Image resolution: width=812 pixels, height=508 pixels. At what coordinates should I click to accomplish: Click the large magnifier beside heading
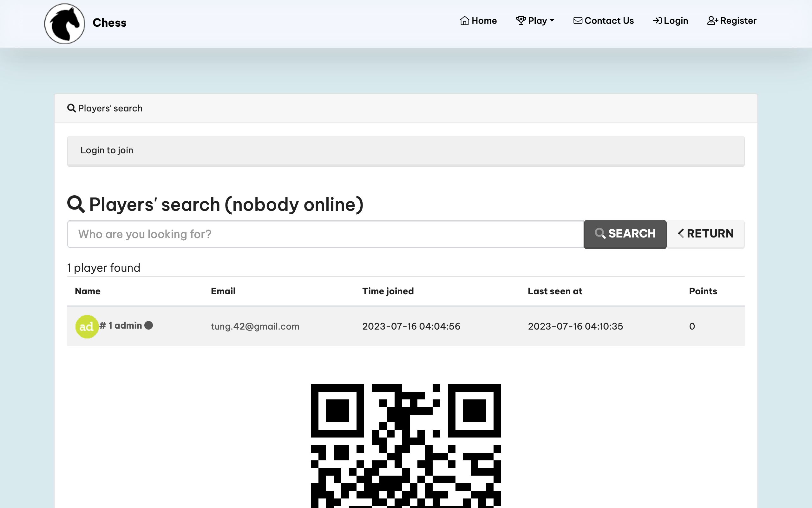pos(76,204)
